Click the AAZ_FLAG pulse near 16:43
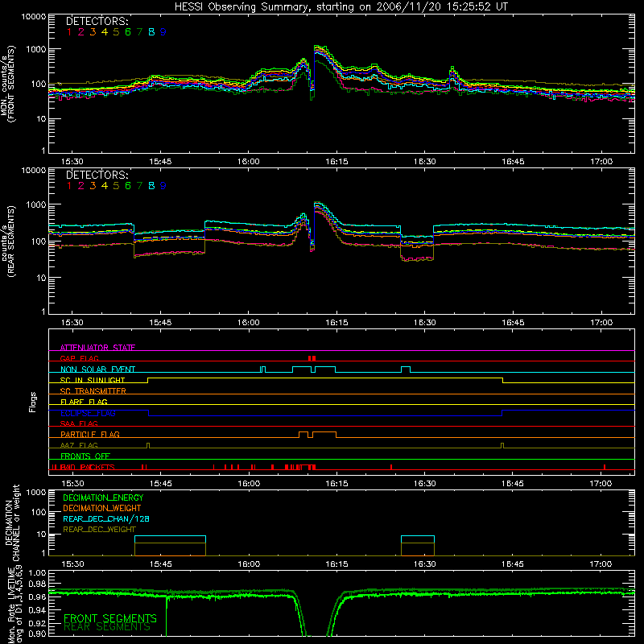The height and width of the screenshot is (644, 644). pyautogui.click(x=502, y=445)
